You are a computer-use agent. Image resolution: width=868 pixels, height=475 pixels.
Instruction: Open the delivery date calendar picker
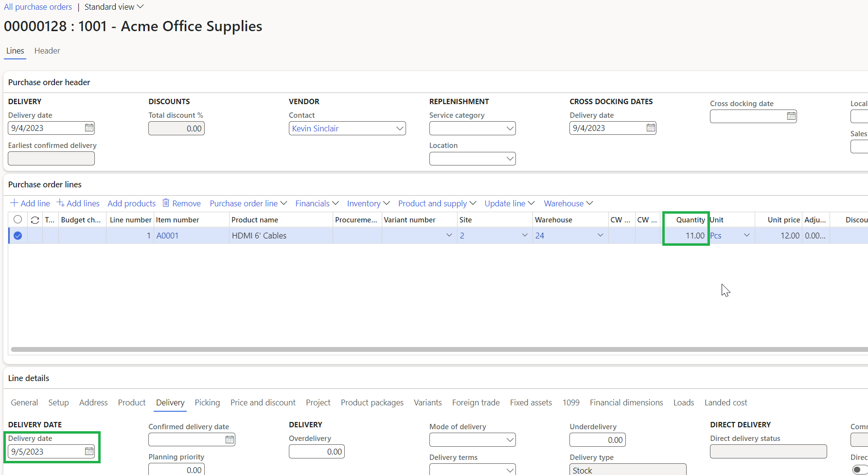click(89, 128)
